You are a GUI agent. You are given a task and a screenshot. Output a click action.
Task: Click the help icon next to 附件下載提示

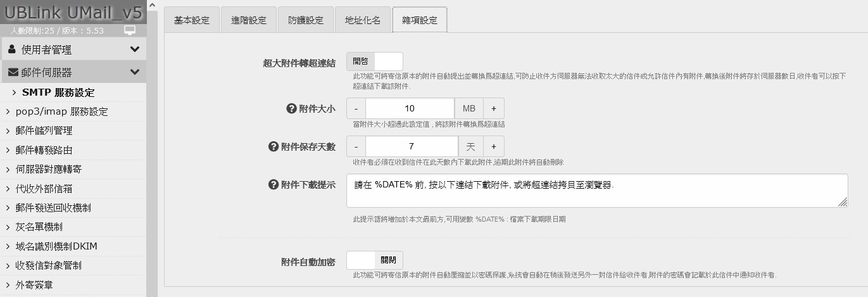(x=274, y=184)
